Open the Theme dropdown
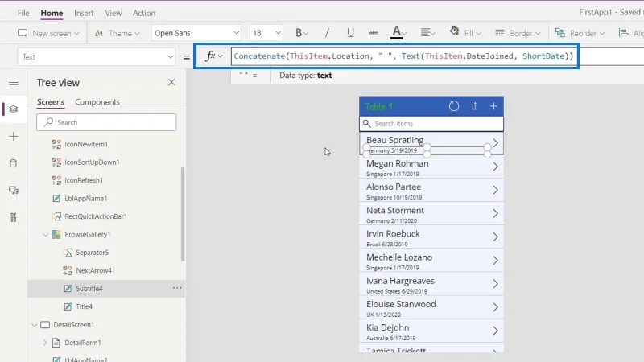 [117, 33]
